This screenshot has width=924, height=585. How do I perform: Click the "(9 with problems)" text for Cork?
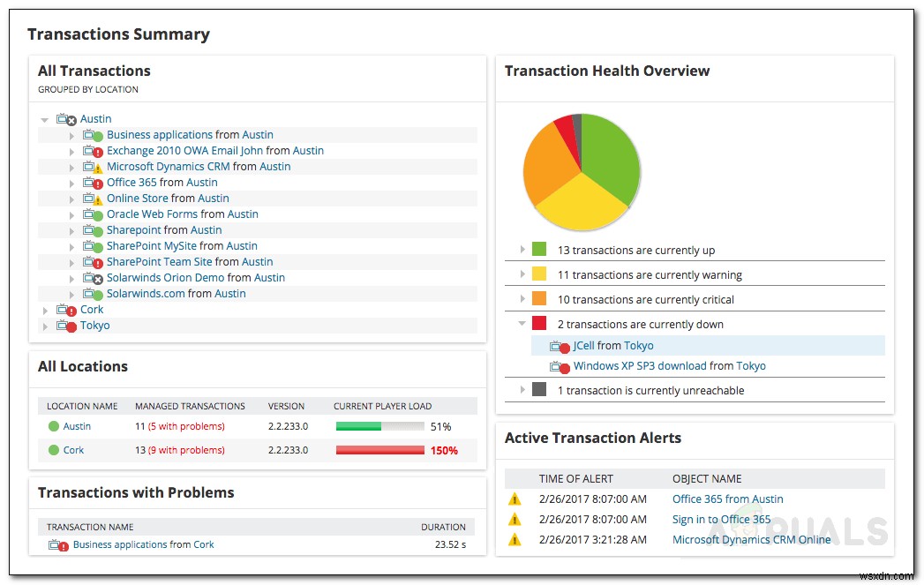(186, 450)
